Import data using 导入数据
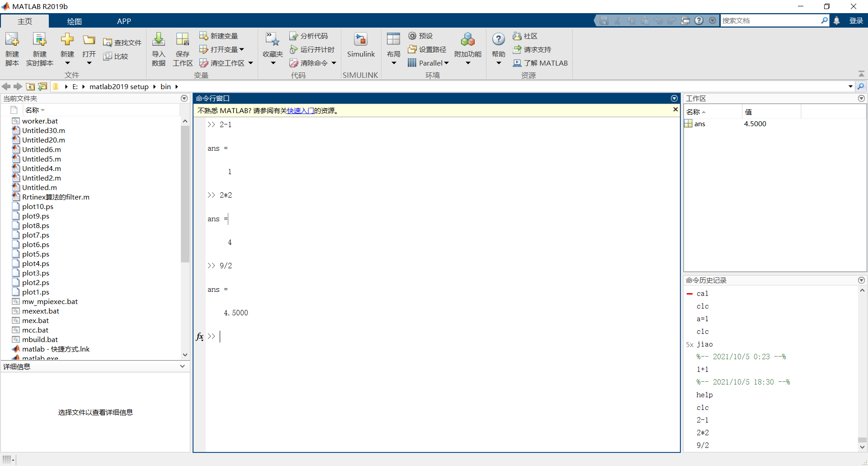 point(158,48)
